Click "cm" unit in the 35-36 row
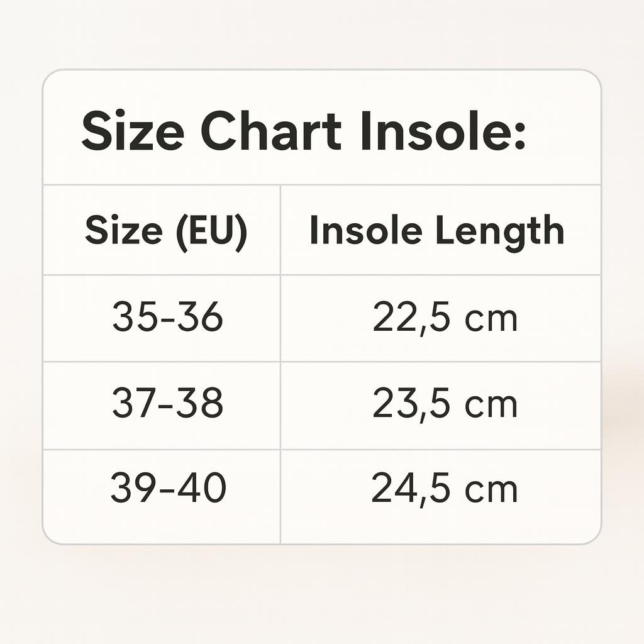Image resolution: width=644 pixels, height=644 pixels. click(491, 320)
